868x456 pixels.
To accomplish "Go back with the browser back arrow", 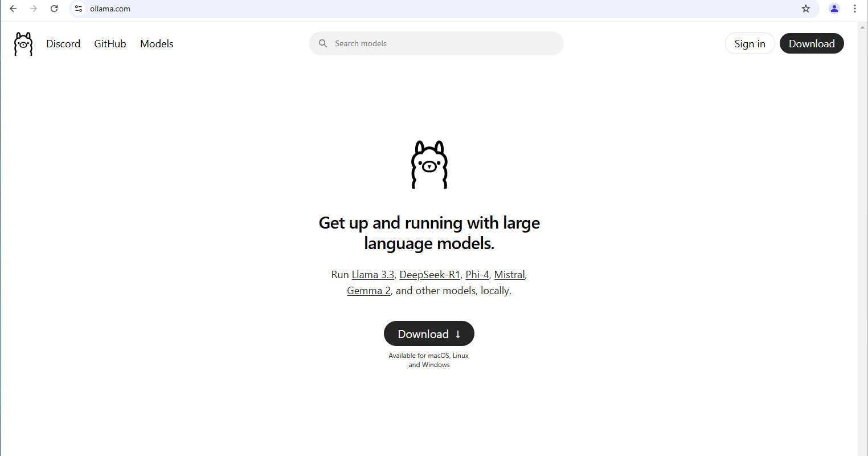I will tap(13, 9).
